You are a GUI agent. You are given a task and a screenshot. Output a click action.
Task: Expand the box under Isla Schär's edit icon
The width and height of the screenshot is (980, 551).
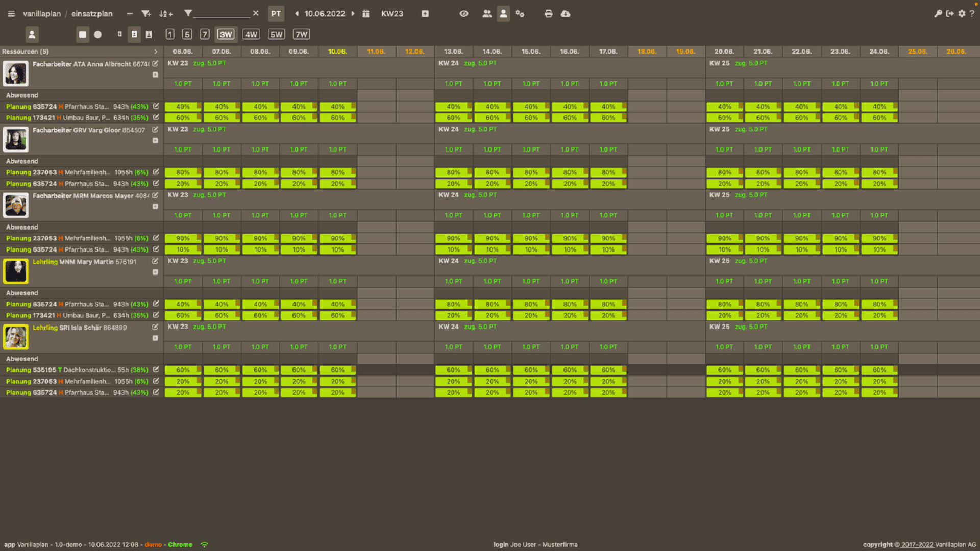point(155,338)
